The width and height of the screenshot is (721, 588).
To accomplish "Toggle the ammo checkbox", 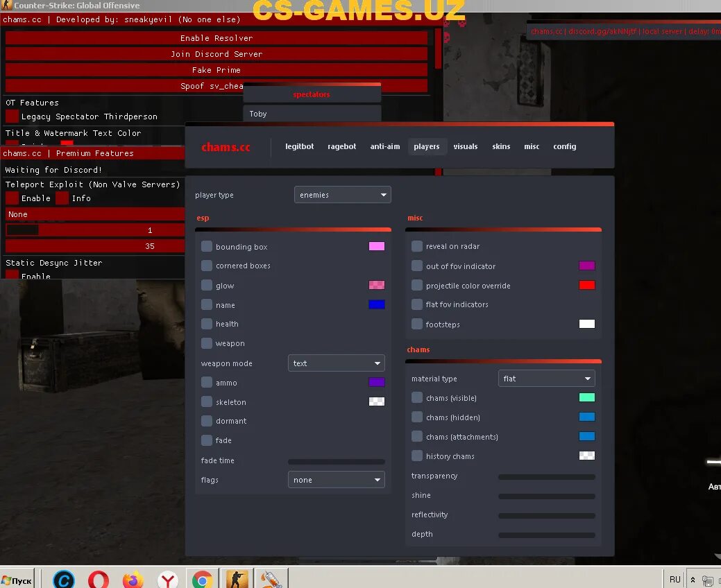I will tap(207, 382).
